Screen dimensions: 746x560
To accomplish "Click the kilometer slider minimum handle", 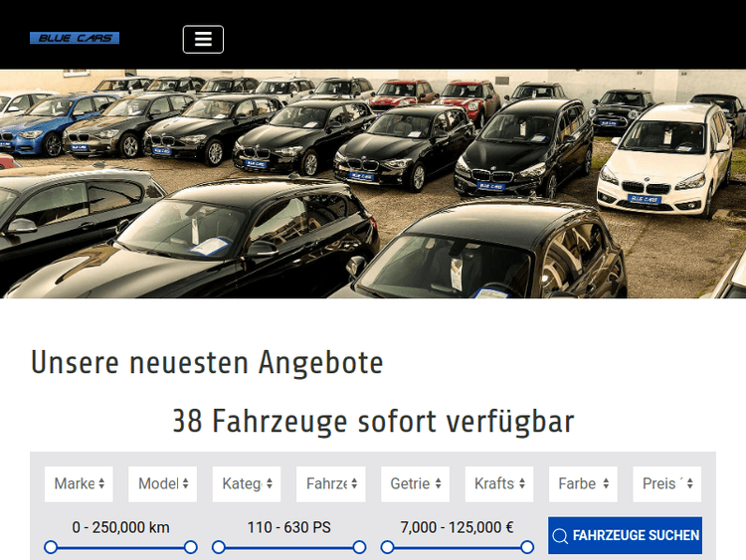I will 51,547.
